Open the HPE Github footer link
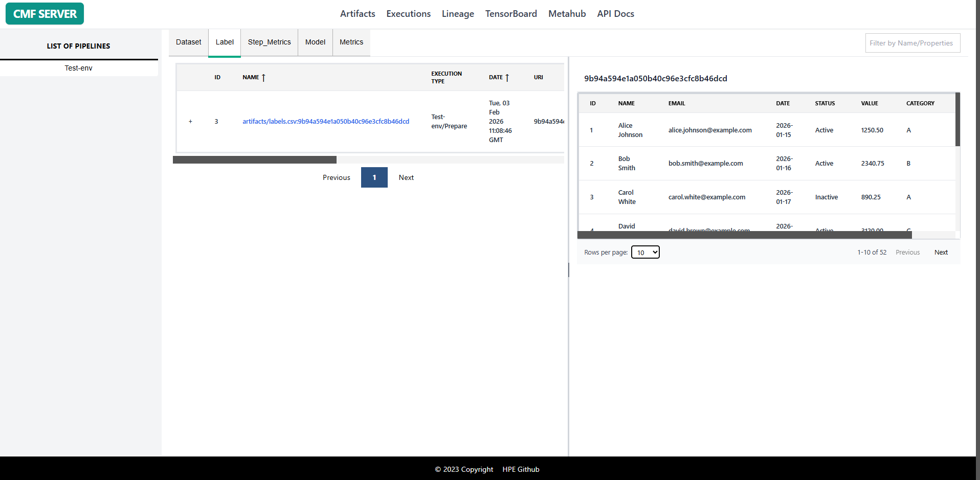Image resolution: width=980 pixels, height=480 pixels. pos(521,469)
